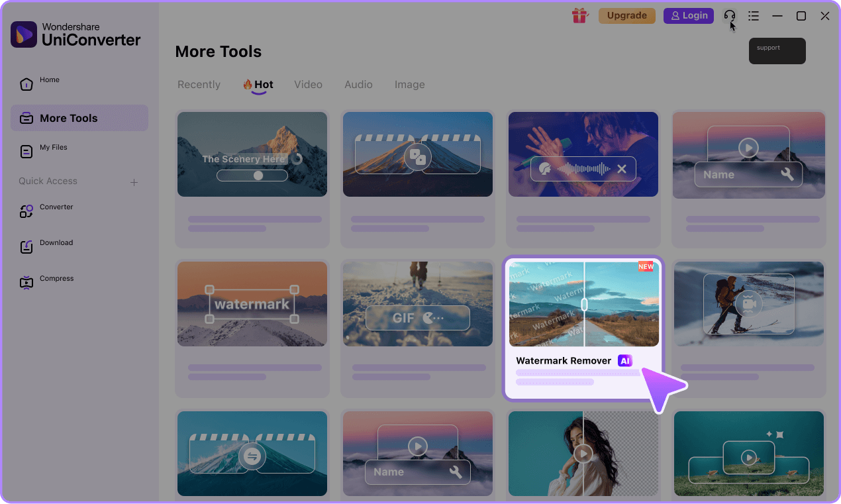Switch to the Audio tab
Screen dimensions: 841x504
click(358, 85)
